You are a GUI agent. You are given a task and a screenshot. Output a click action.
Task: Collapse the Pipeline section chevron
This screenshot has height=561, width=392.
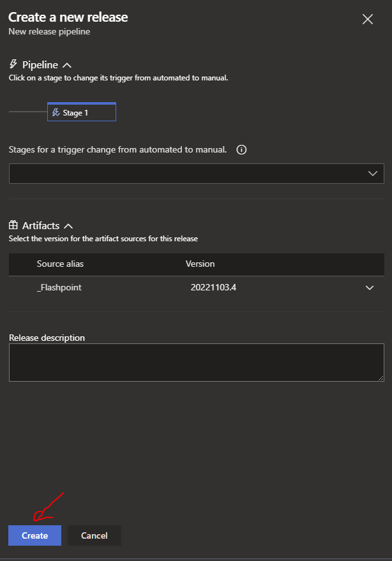pyautogui.click(x=67, y=66)
